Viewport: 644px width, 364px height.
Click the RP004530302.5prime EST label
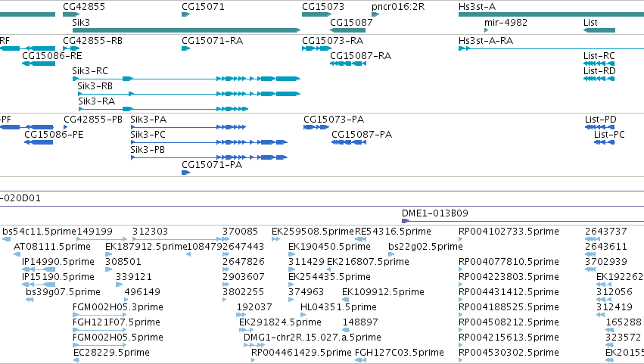pyautogui.click(x=509, y=353)
